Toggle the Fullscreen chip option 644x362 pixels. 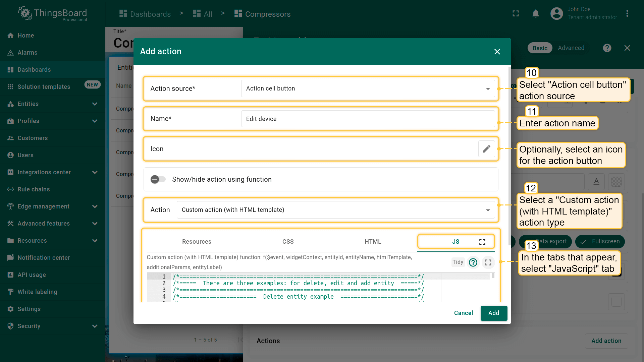click(x=600, y=241)
